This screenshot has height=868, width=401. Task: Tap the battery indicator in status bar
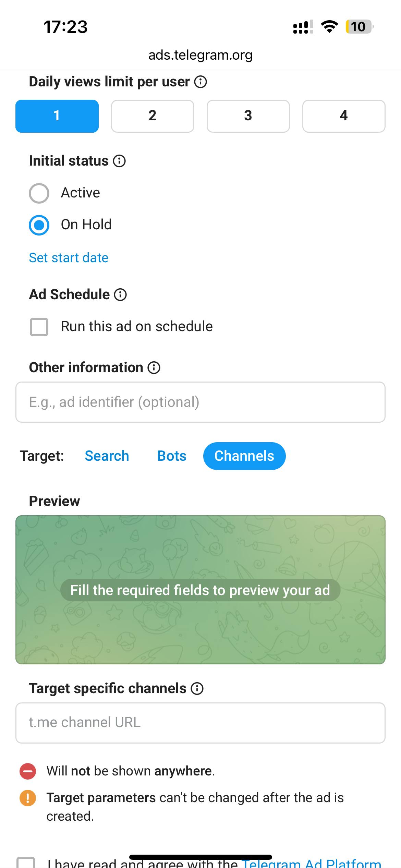tap(359, 27)
